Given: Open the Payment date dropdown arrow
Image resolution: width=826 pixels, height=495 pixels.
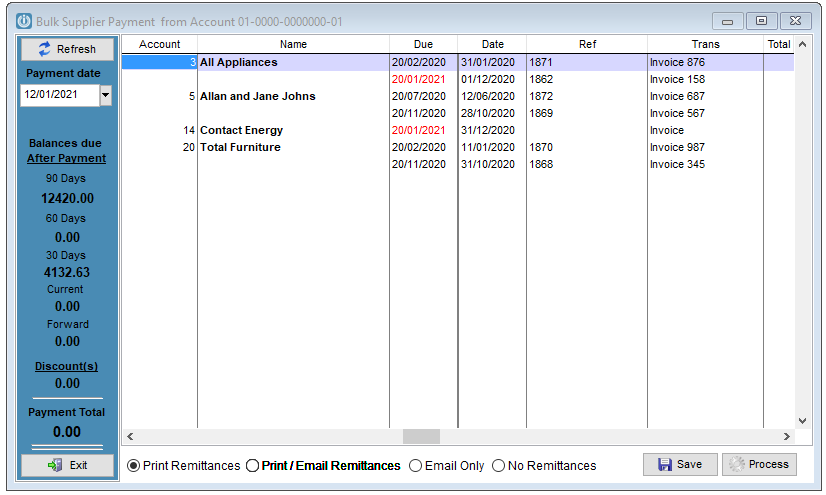Looking at the screenshot, I should (105, 95).
